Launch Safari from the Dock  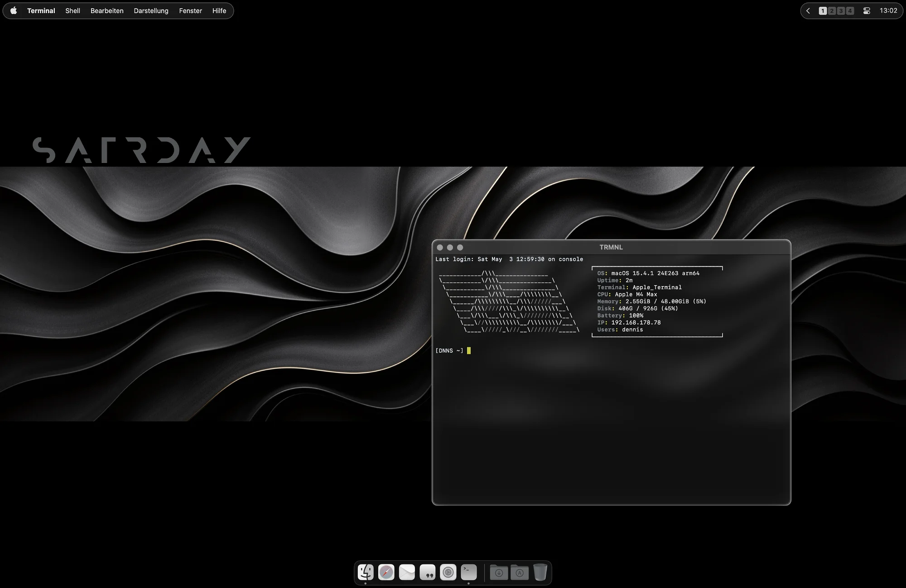tap(386, 572)
